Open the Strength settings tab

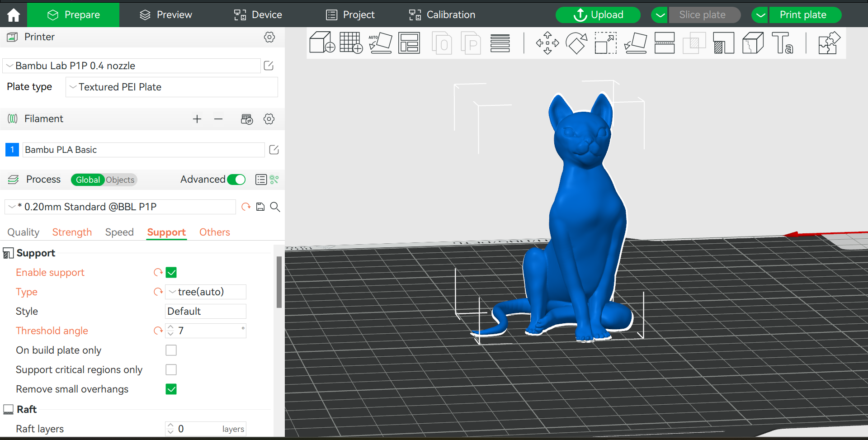pos(72,232)
